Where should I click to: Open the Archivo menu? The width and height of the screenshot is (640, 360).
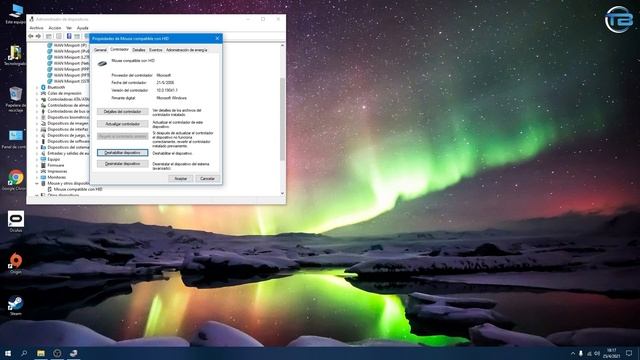tap(36, 28)
